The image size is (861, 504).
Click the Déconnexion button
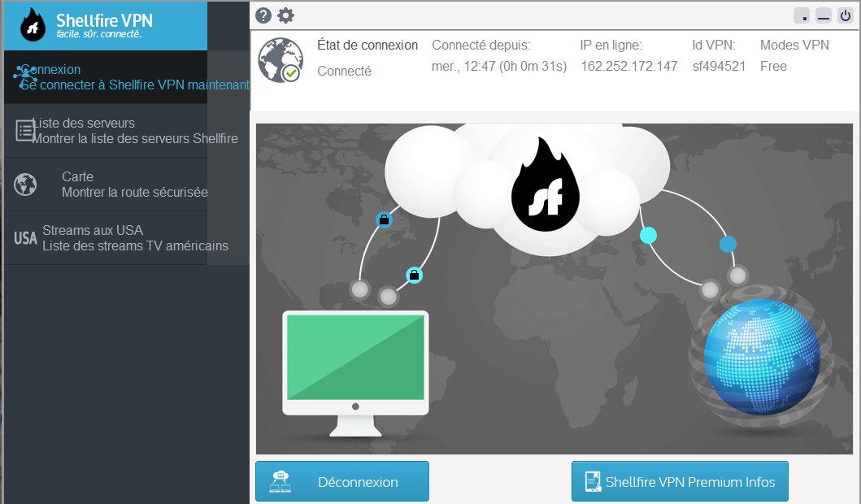(x=342, y=481)
